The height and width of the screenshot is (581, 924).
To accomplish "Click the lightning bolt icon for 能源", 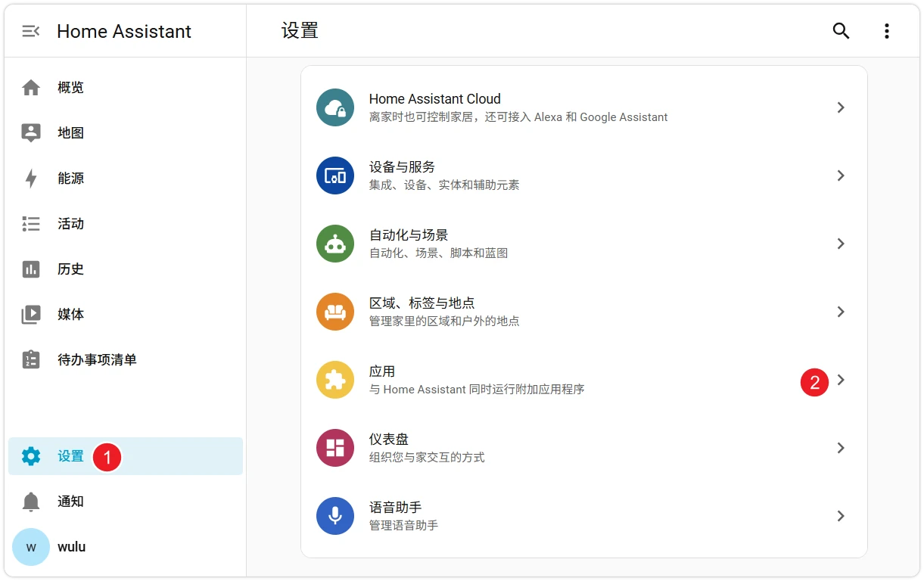I will pyautogui.click(x=31, y=179).
